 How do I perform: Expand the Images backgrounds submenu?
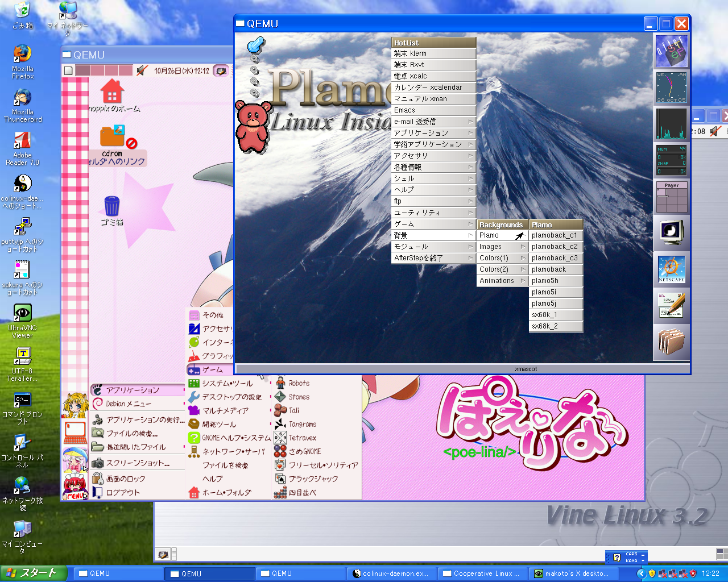pos(503,247)
